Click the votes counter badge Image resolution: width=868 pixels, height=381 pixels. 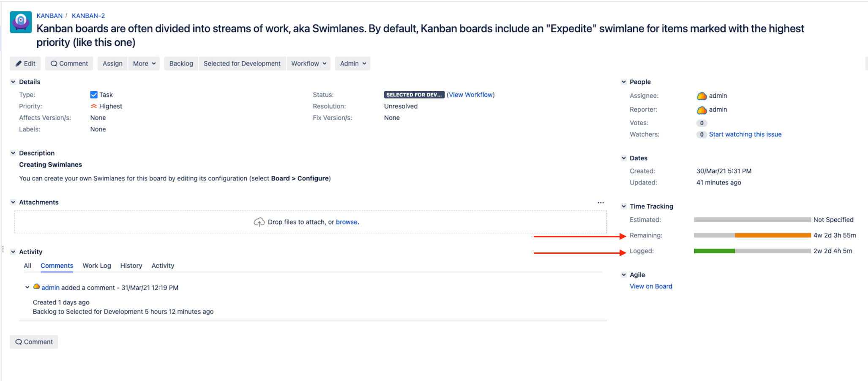click(701, 123)
